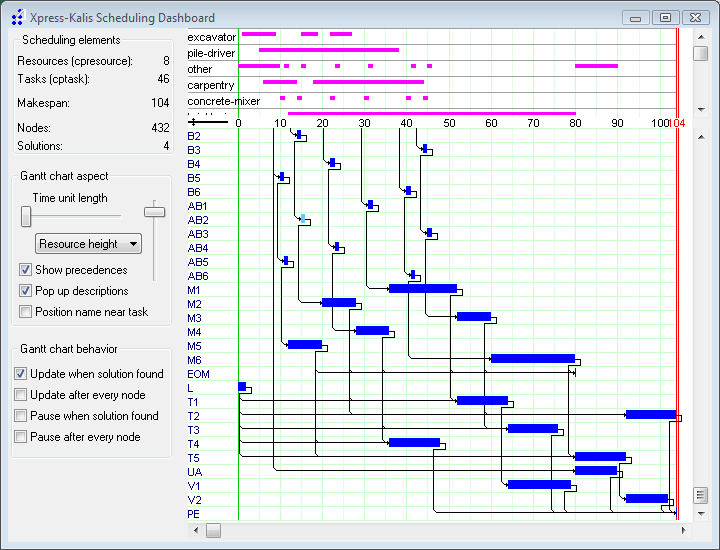Close the Scheduling Dashboard window

point(694,17)
